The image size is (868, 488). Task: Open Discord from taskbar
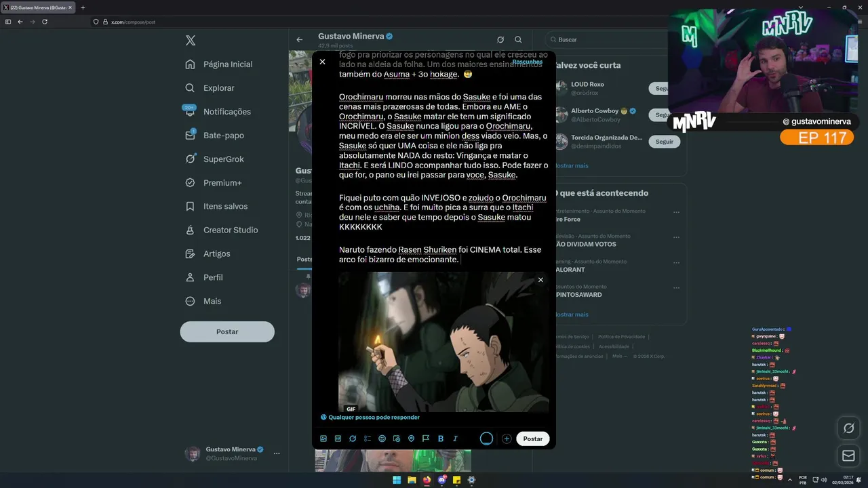click(441, 480)
